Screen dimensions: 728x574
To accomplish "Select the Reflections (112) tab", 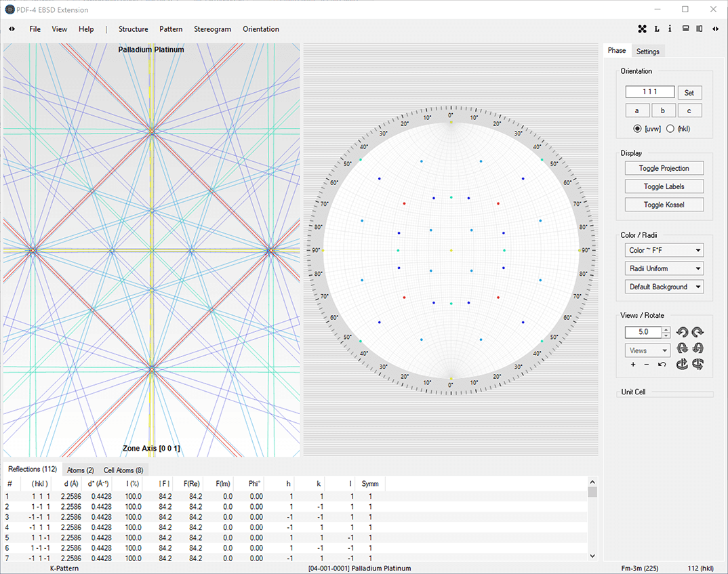I will [x=33, y=469].
